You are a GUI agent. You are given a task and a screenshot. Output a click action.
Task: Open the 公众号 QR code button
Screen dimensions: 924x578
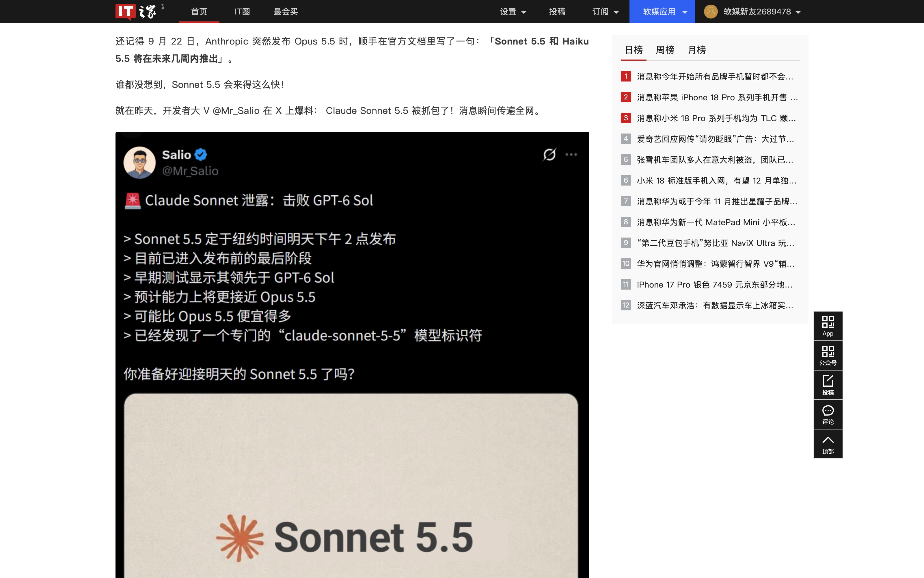(x=828, y=355)
